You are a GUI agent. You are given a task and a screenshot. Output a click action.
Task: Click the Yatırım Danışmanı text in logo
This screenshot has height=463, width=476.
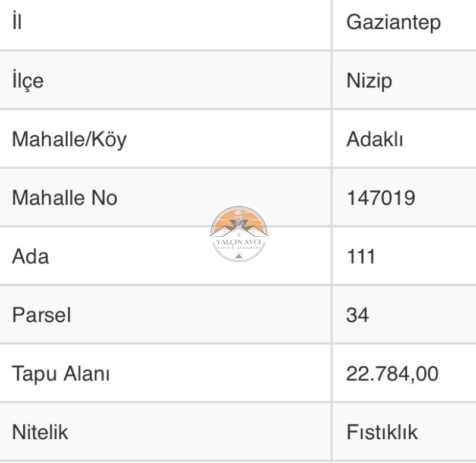click(x=239, y=248)
